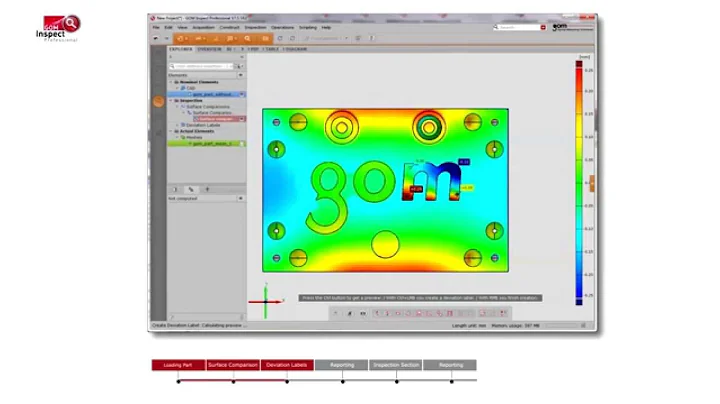This screenshot has height=404, width=720.
Task: Click the first icon tab in the lower-left properties panel
Action: [174, 189]
